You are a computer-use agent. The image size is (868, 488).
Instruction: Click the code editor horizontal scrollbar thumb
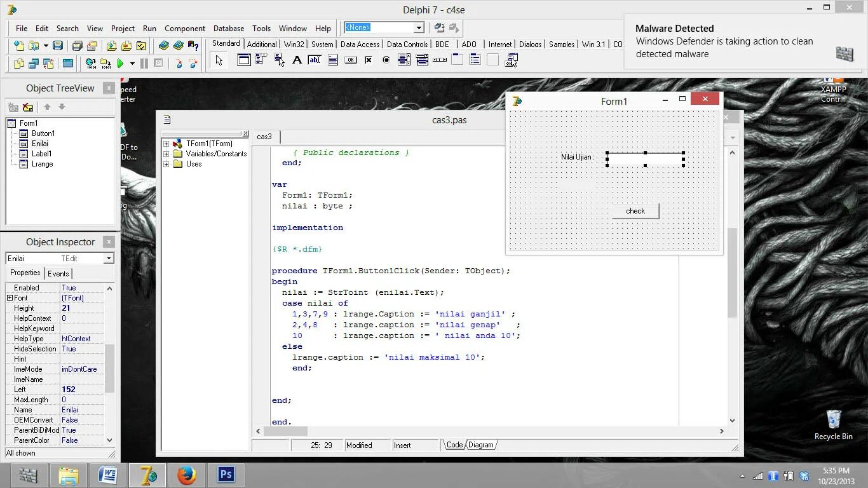285,431
